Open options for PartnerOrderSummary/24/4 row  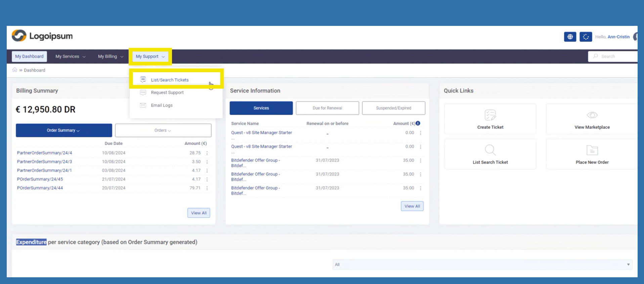pos(207,153)
